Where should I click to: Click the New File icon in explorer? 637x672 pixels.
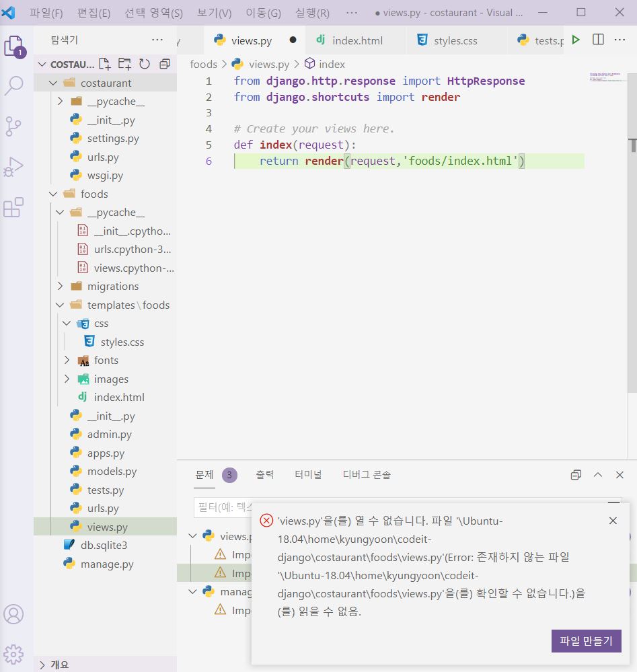pyautogui.click(x=104, y=64)
